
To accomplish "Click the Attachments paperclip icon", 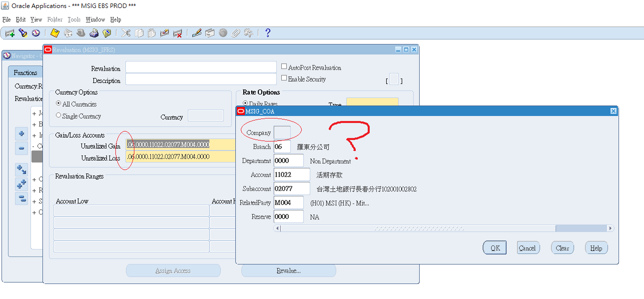I will click(235, 33).
